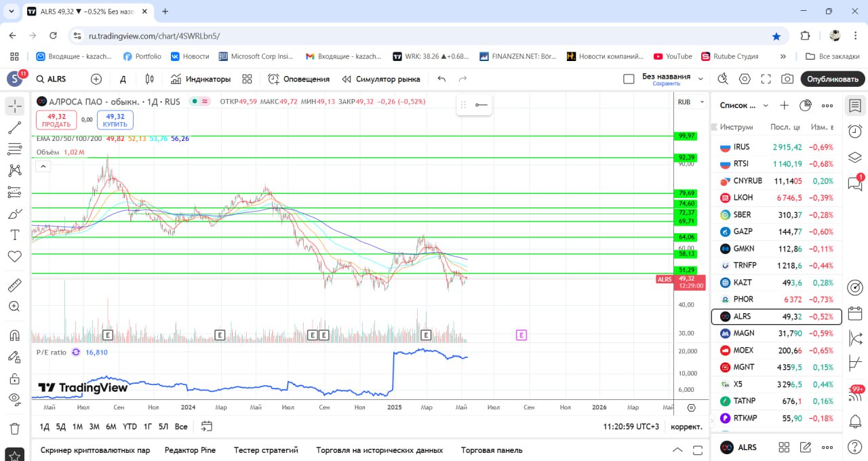Bookmark this page with the star

click(776, 36)
